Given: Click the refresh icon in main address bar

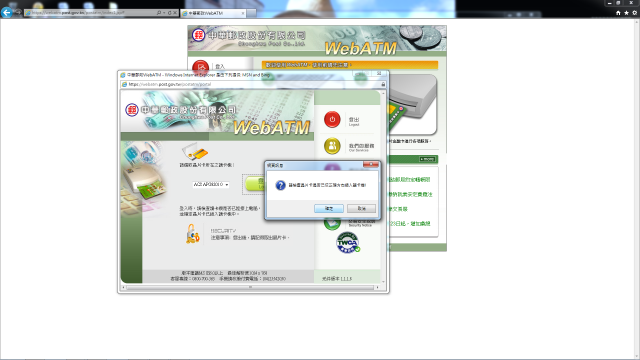Looking at the screenshot, I should (x=170, y=13).
